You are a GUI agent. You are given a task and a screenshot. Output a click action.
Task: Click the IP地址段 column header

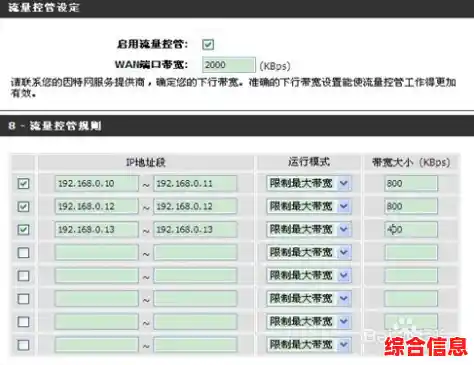[x=146, y=162]
